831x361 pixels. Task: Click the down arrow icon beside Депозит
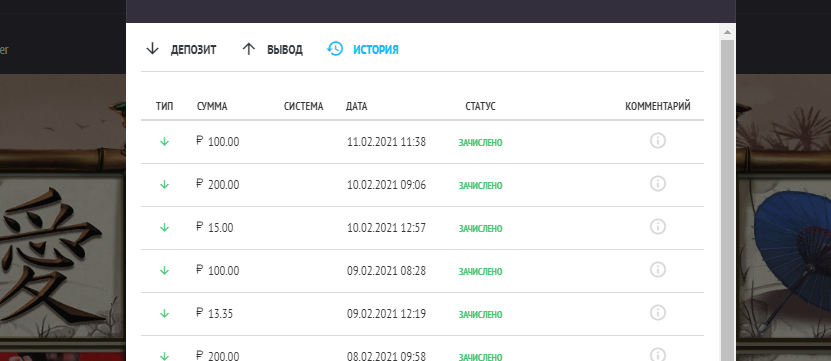tap(153, 49)
